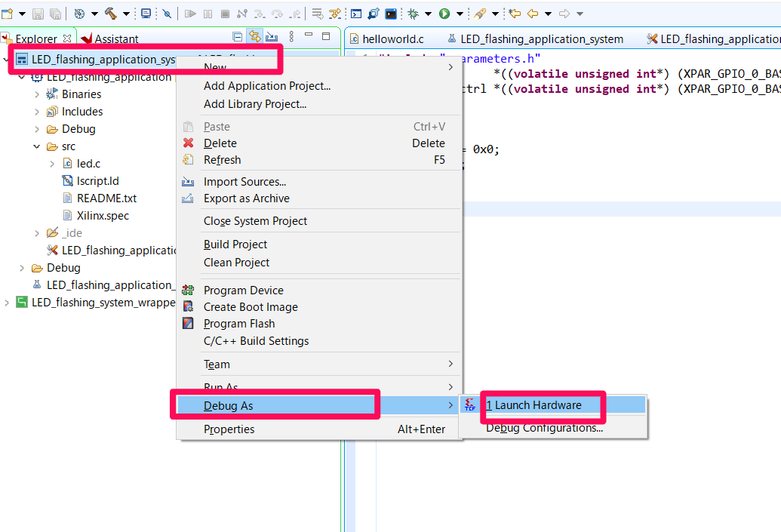Screen dimensions: 781x532
Task: Select Export as Archive menu entry
Action: coord(318,198)
